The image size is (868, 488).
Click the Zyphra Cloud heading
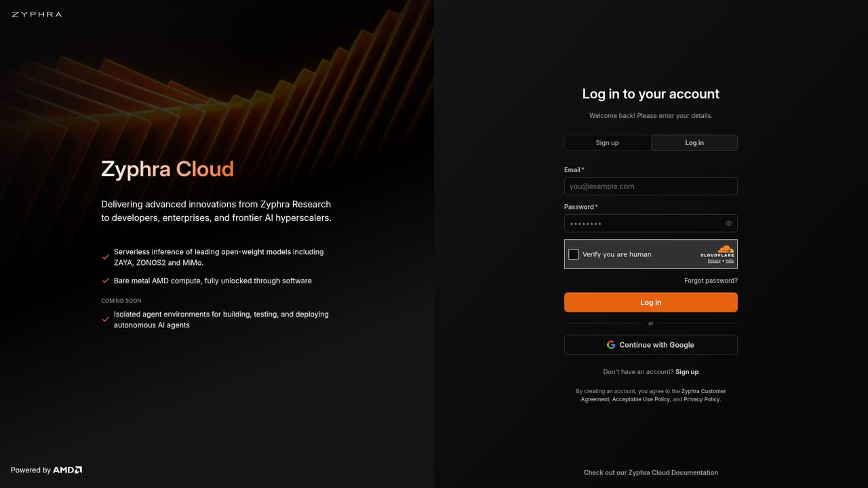167,169
